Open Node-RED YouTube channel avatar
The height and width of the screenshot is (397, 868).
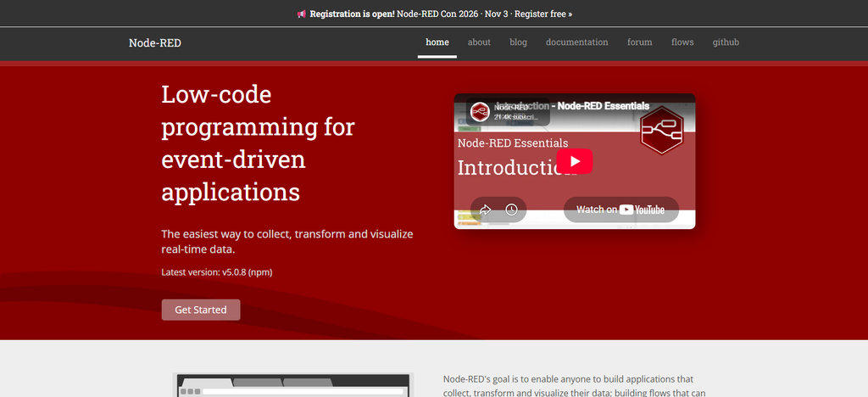coord(480,111)
